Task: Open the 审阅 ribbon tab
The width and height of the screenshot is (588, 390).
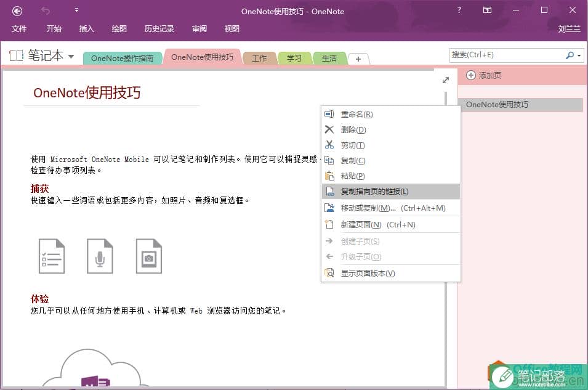Action: pos(199,29)
